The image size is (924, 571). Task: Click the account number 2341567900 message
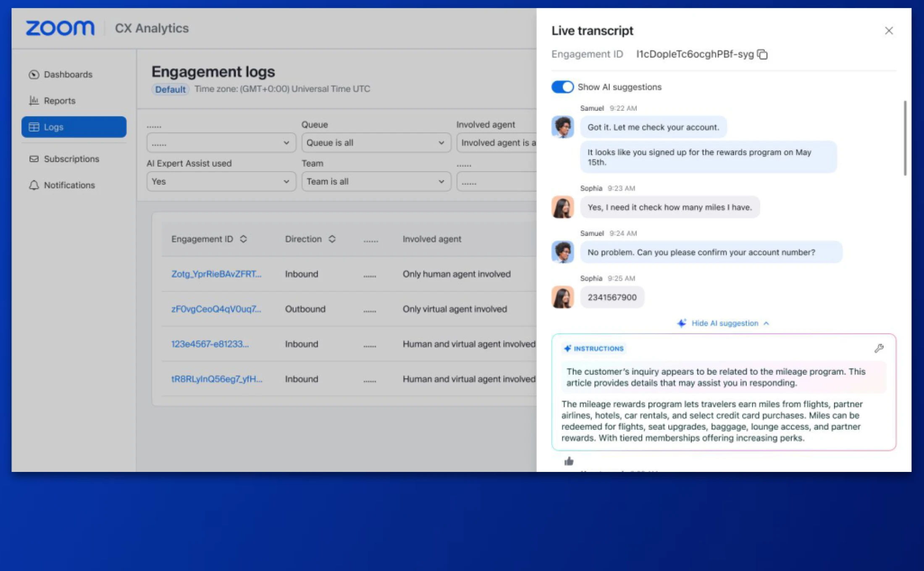[612, 297]
